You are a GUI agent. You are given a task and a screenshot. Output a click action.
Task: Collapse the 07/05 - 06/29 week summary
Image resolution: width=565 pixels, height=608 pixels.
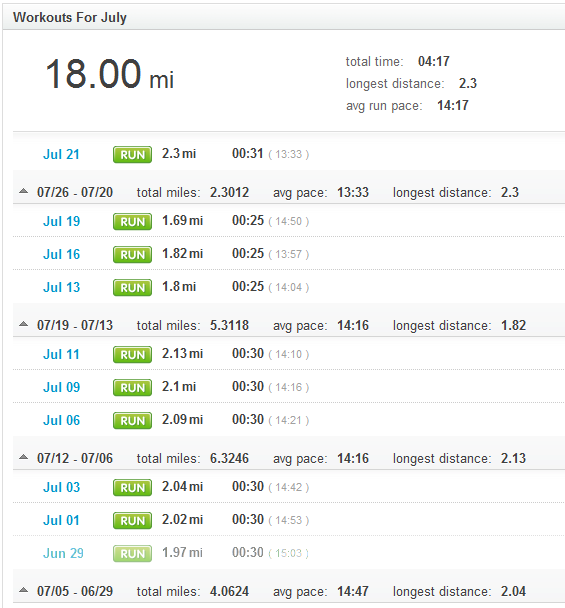click(x=24, y=590)
